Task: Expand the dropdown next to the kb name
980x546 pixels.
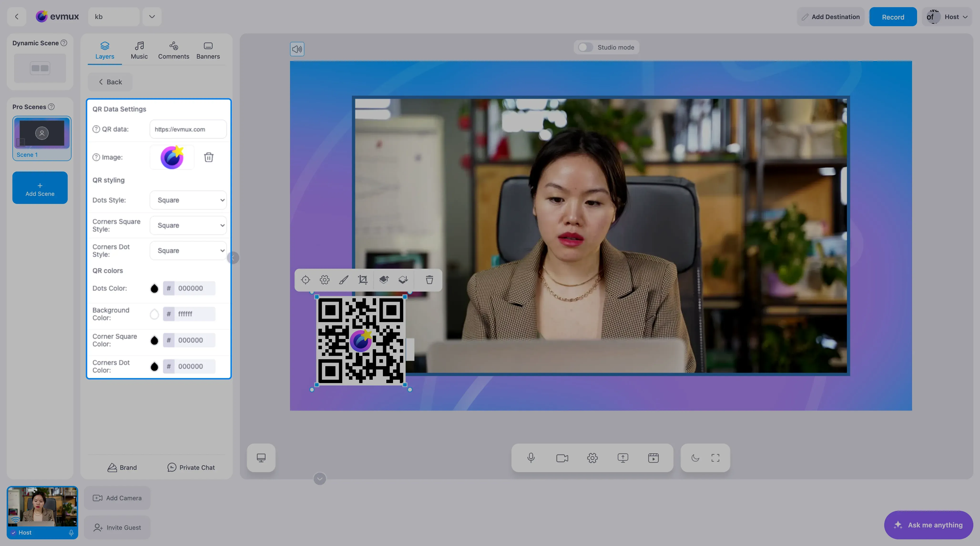Action: (x=152, y=17)
